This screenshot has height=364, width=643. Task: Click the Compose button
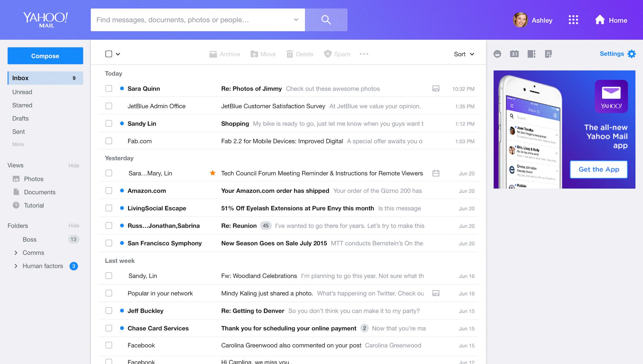pos(45,56)
